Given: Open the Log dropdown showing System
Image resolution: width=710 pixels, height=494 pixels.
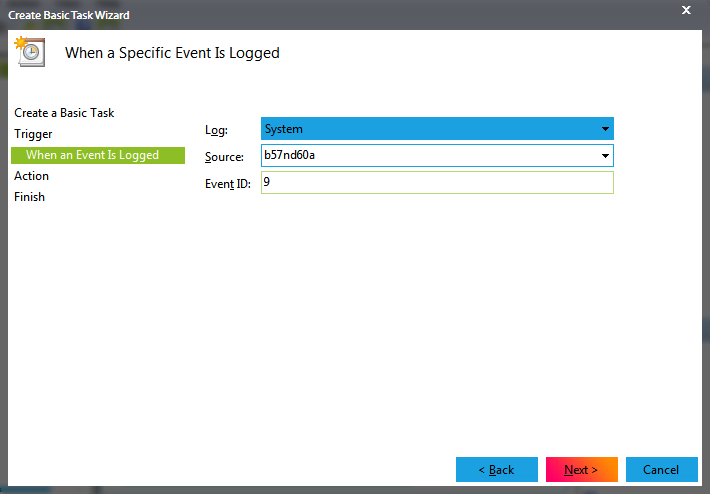Looking at the screenshot, I should tap(430, 129).
